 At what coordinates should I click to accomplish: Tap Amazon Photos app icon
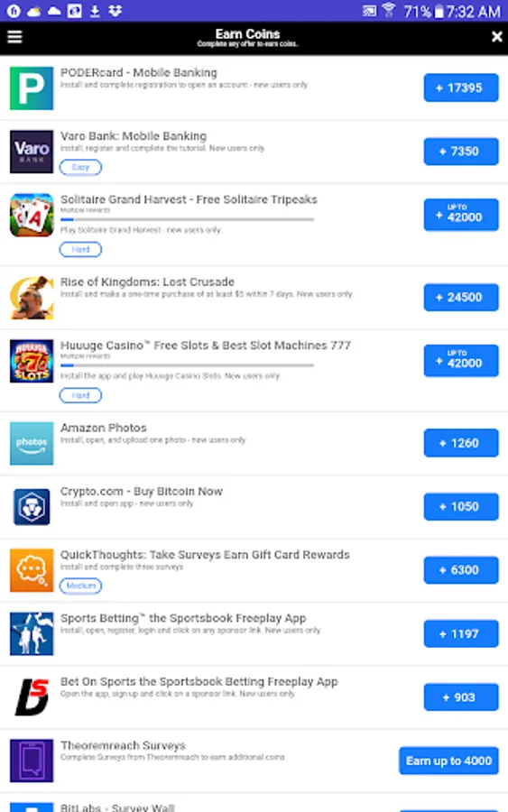coord(32,443)
